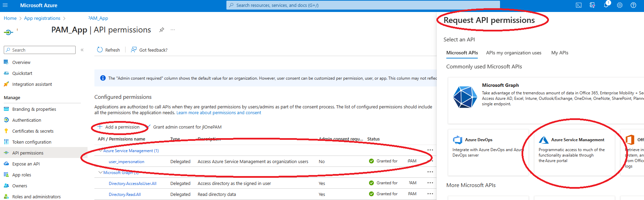Open the Learn more about permissions link
This screenshot has height=200, width=644.
[x=219, y=113]
